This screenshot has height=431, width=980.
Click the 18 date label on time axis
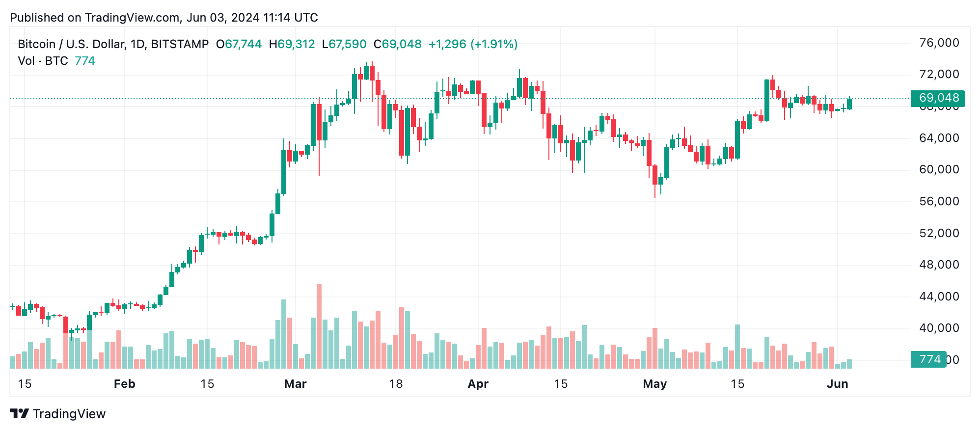click(396, 384)
